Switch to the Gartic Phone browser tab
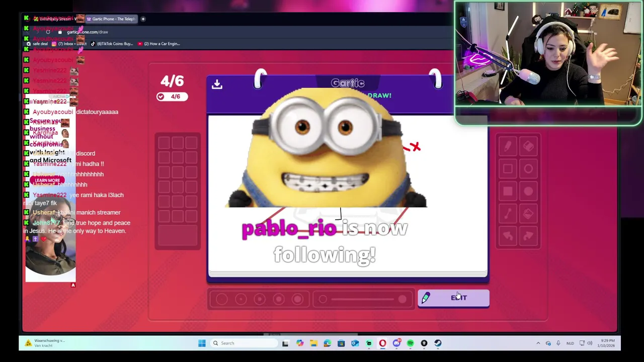Image resolution: width=644 pixels, height=362 pixels. pos(111,19)
